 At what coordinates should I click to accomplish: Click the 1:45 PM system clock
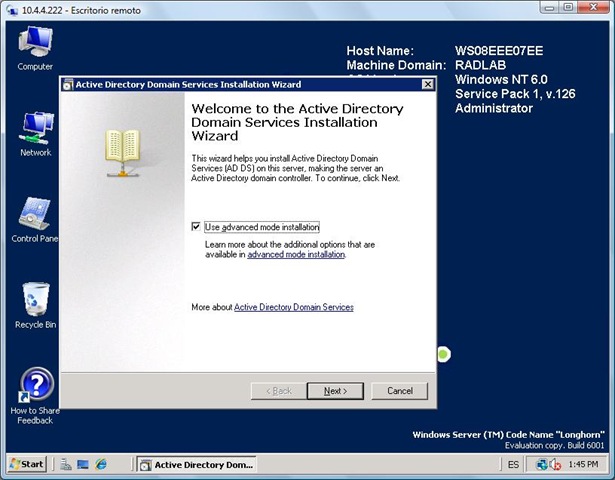pos(582,465)
